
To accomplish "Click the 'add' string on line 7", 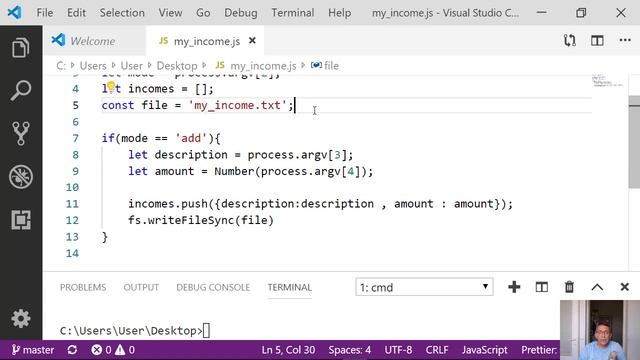I will pyautogui.click(x=191, y=138).
